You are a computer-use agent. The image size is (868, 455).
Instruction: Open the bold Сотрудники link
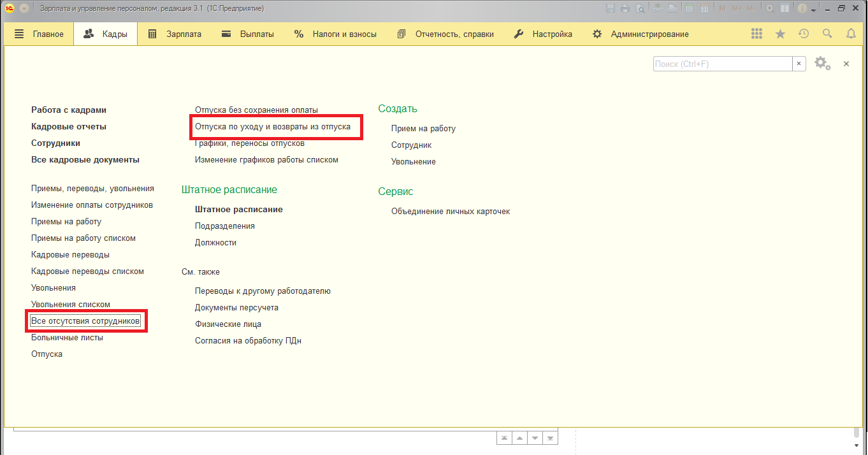pyautogui.click(x=55, y=143)
